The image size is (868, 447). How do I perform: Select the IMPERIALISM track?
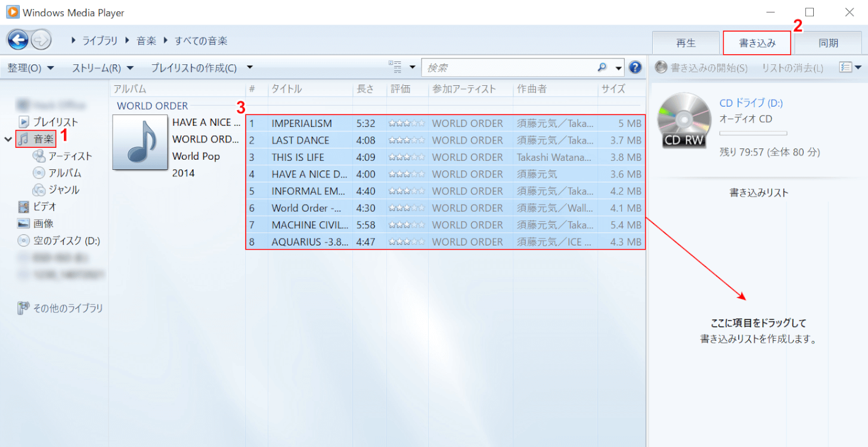445,123
